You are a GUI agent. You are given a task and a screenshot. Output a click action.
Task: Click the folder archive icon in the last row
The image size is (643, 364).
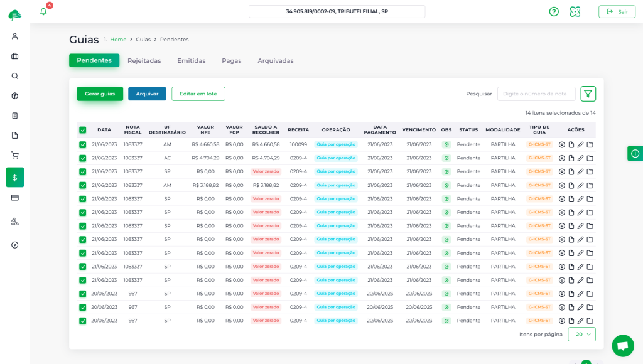point(590,321)
